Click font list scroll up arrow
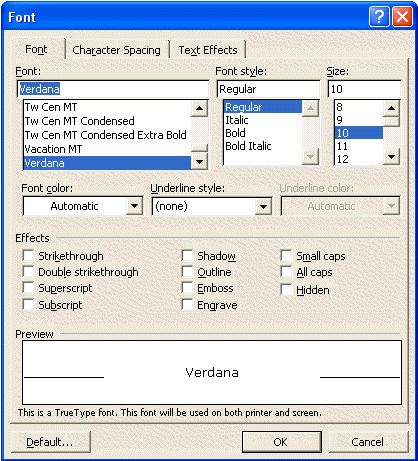Image resolution: width=418 pixels, height=461 pixels. click(x=199, y=108)
